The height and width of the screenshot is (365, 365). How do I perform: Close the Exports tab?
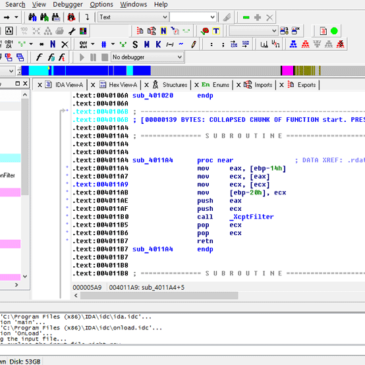tap(282, 85)
